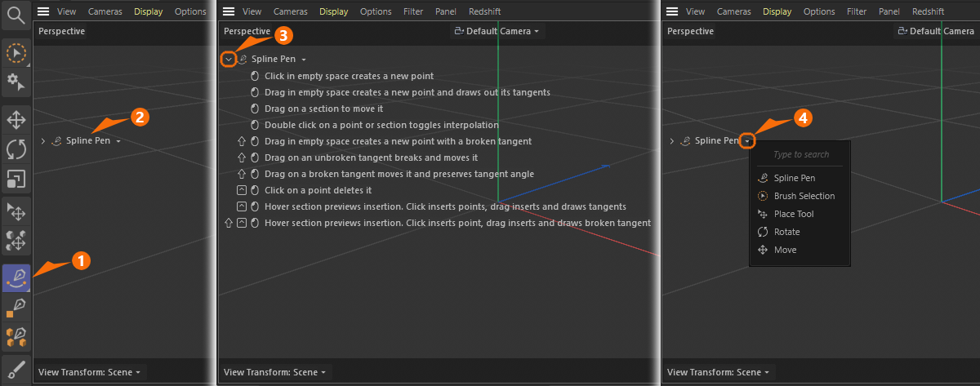Open the Display menu in the right panel
The image size is (980, 386).
777,11
